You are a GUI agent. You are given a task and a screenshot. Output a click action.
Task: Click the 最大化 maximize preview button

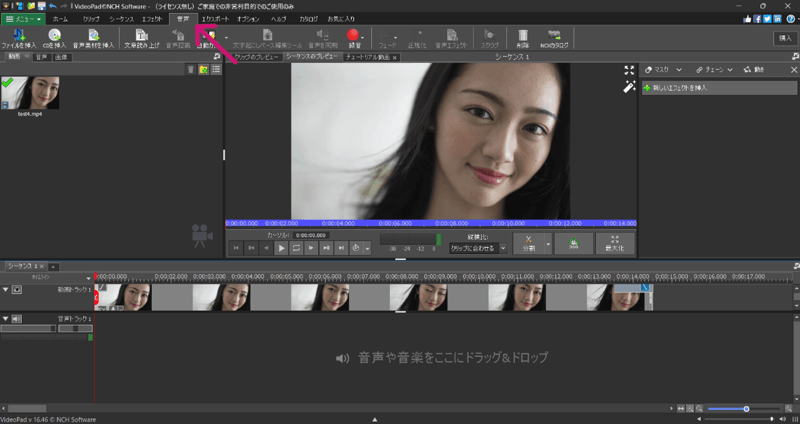pyautogui.click(x=614, y=243)
